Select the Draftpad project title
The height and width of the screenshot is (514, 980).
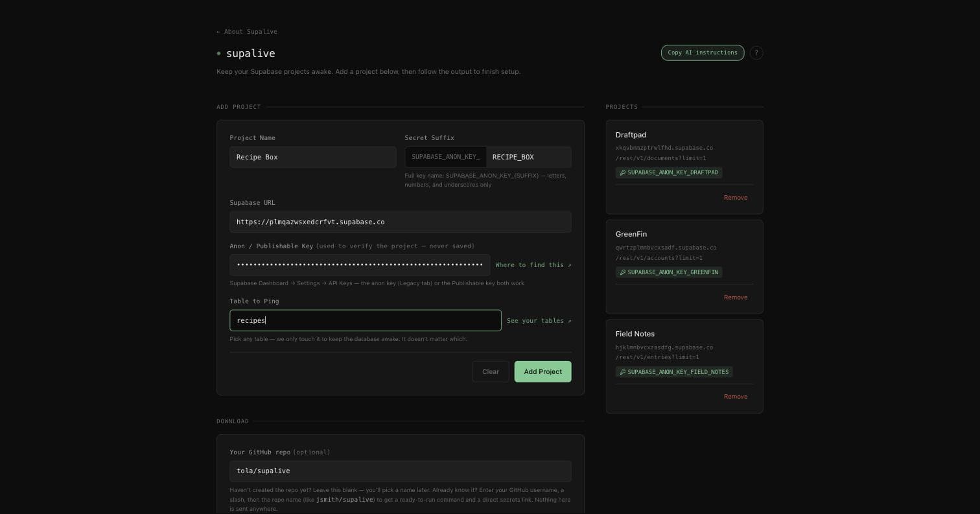click(x=631, y=135)
